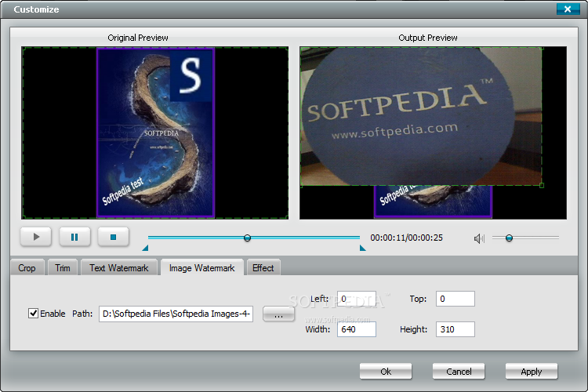Open the Effect tab

pyautogui.click(x=263, y=268)
